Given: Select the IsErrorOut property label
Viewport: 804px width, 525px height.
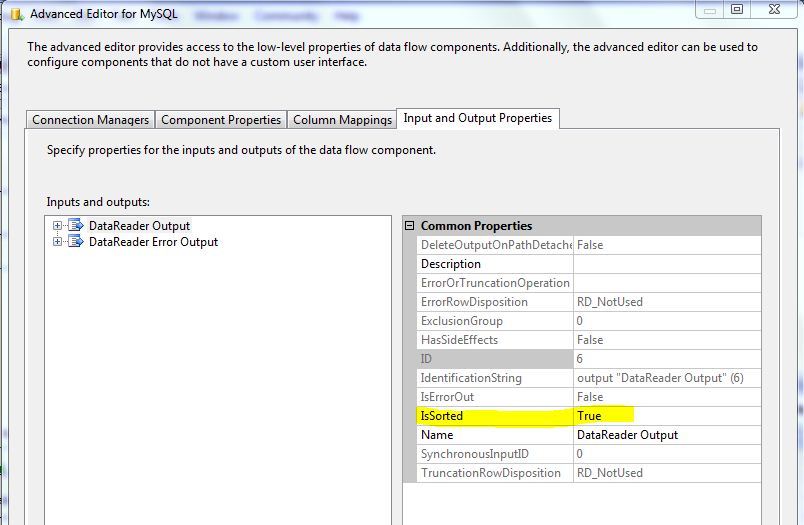Looking at the screenshot, I should coord(495,397).
